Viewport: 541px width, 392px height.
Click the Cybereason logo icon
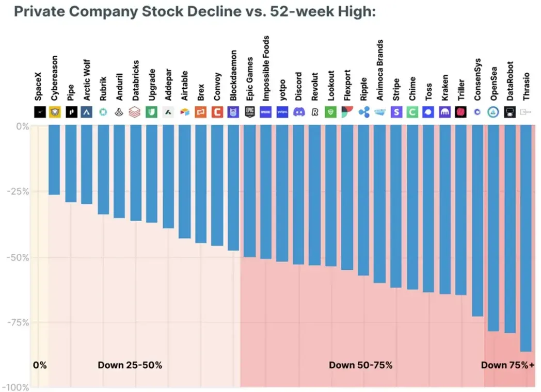[x=55, y=111]
